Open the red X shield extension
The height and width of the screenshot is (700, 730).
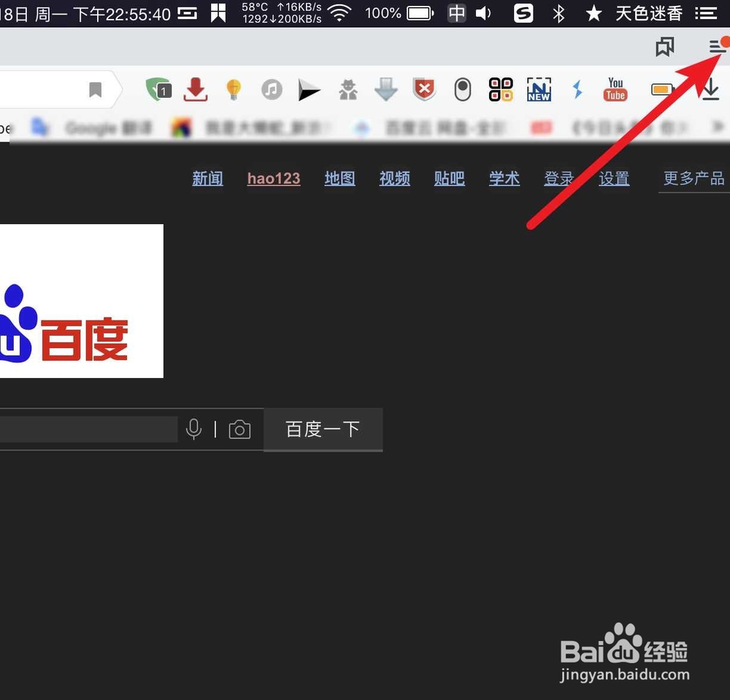click(x=424, y=89)
